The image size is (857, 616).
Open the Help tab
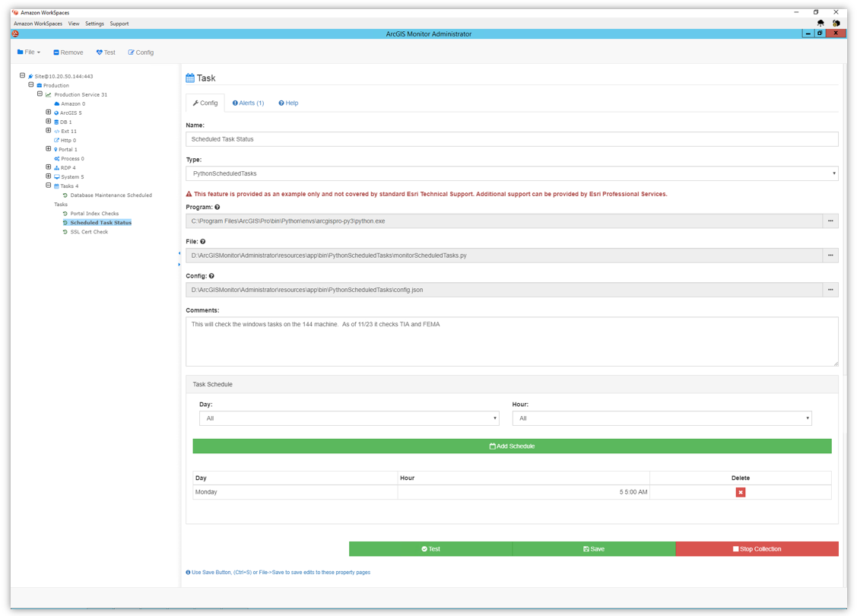pyautogui.click(x=288, y=103)
